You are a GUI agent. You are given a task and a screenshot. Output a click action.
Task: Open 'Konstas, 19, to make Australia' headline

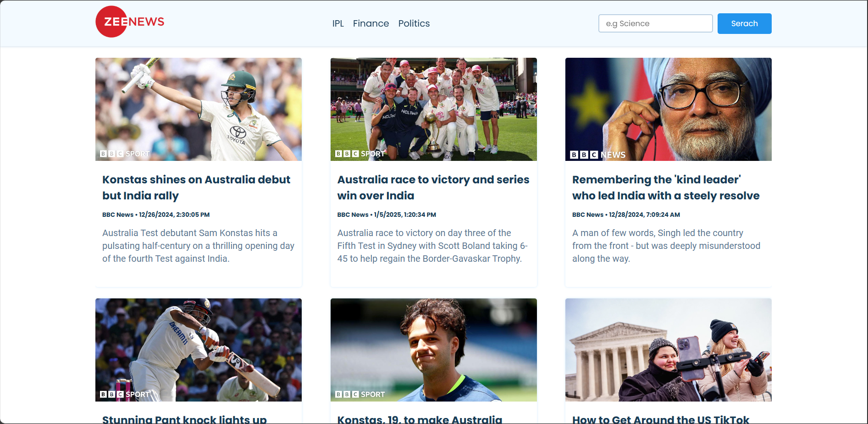tap(420, 419)
